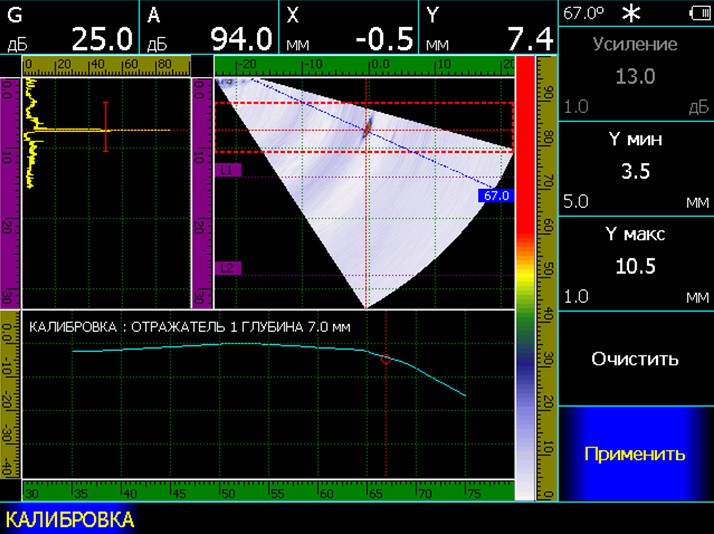
Task: Click the red gate marker in A-scan
Action: coord(105,128)
